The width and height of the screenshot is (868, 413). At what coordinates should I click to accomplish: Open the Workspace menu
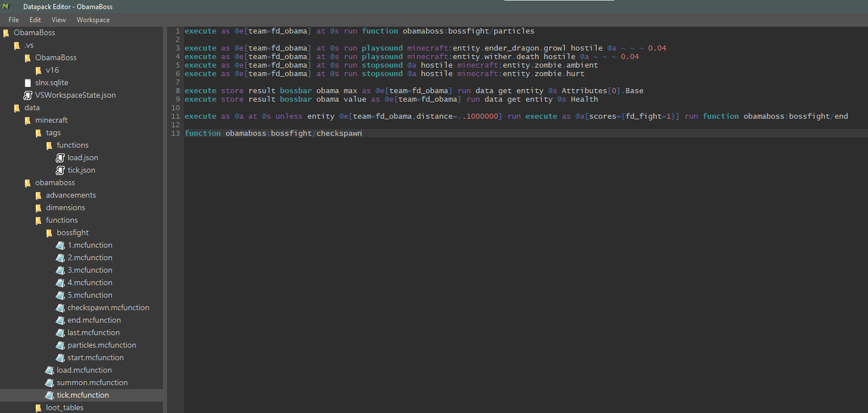coord(93,19)
